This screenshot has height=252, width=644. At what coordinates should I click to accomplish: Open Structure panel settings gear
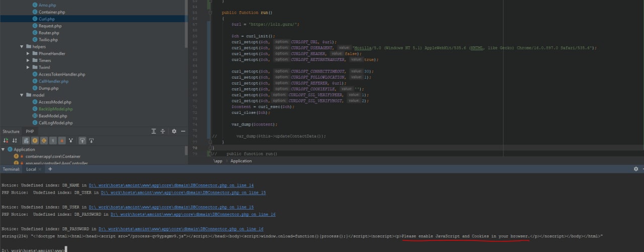[x=174, y=131]
